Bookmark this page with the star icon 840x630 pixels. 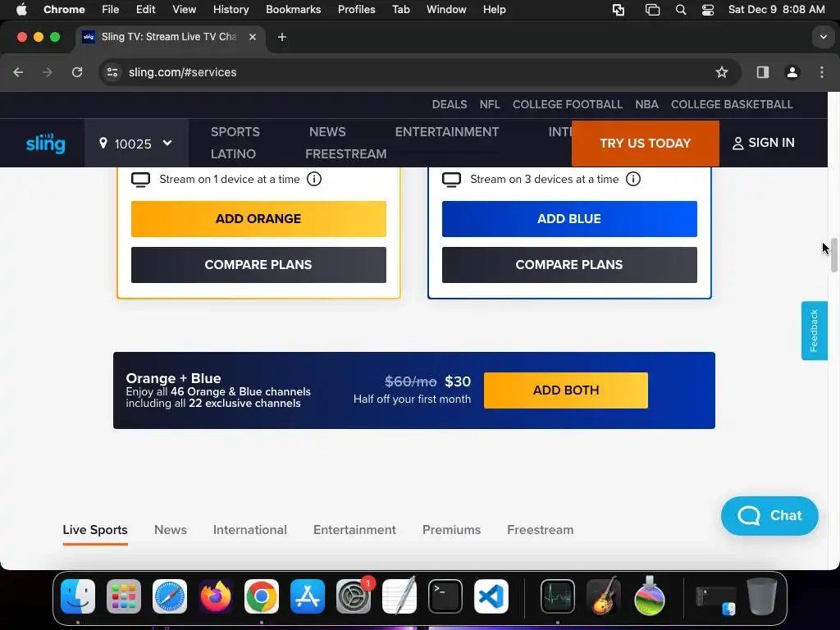[722, 72]
